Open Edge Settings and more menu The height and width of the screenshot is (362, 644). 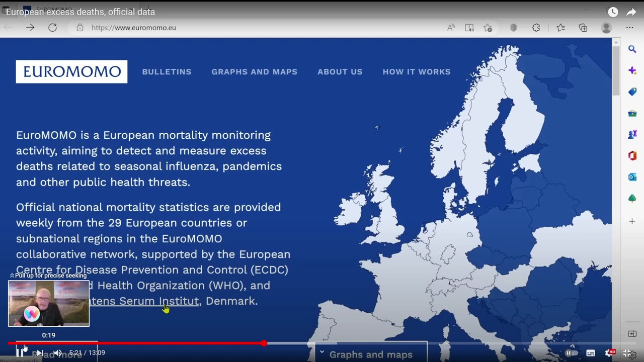pos(629,28)
